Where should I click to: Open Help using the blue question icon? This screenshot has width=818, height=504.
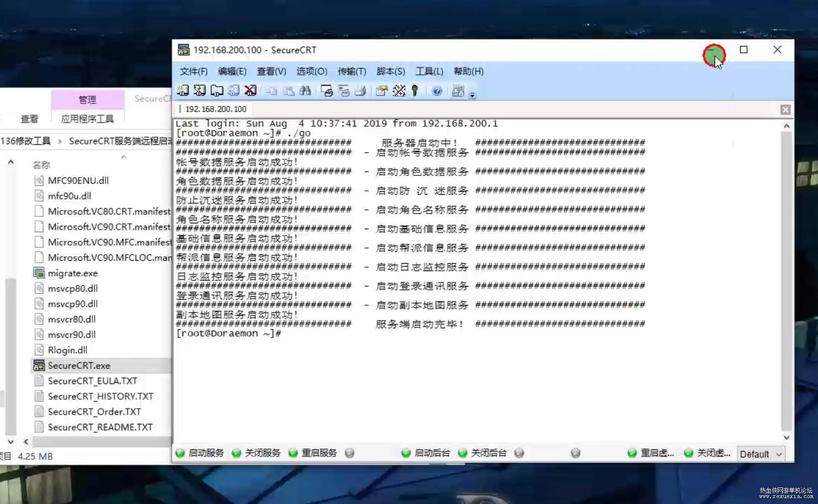437,91
